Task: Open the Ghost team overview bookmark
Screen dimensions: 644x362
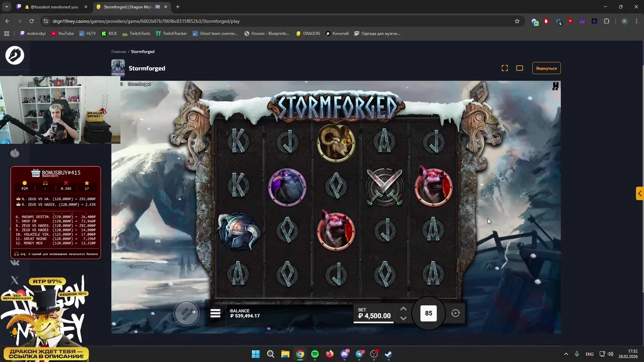Action: [215, 34]
